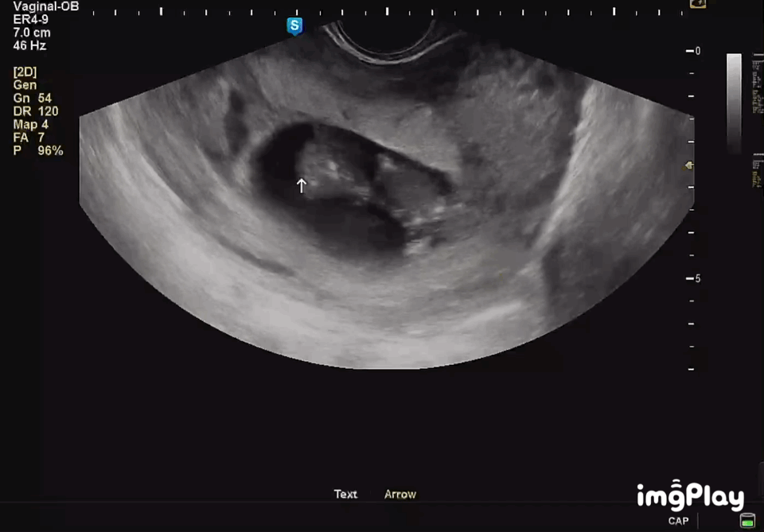Click the disk storage icon in status bar

[x=747, y=520]
